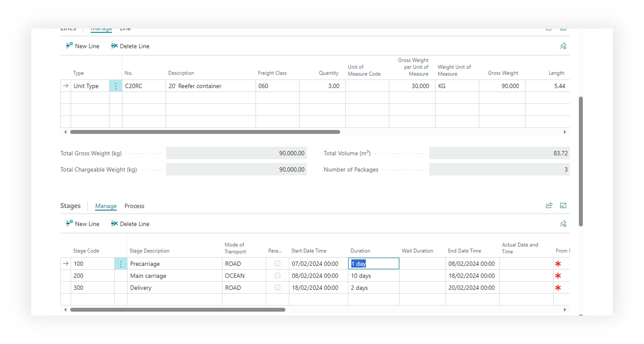Screen dimensions: 644x344
Task: Expand the Stages part to full view
Action: (x=563, y=206)
